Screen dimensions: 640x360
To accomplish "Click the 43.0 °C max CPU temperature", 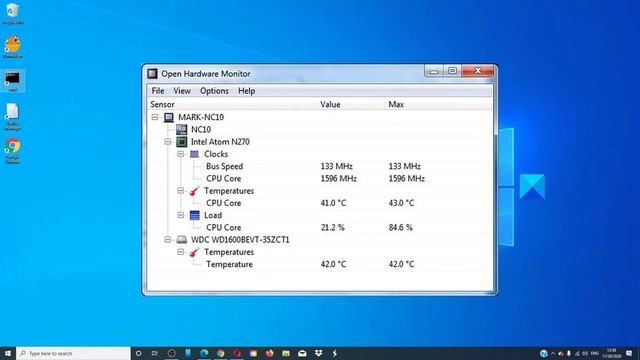I will pyautogui.click(x=401, y=203).
